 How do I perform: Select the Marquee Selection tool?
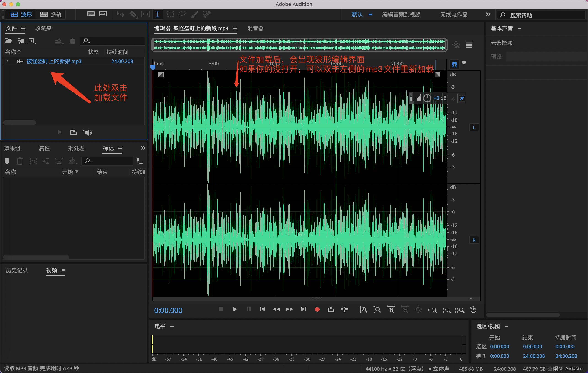171,14
